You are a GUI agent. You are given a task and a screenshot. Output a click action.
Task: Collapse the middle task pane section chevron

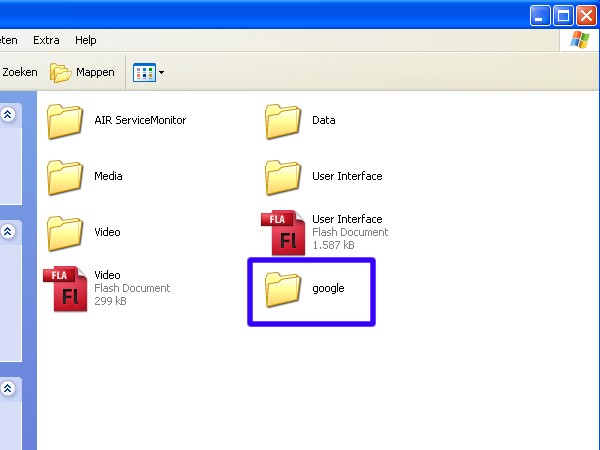pos(9,231)
